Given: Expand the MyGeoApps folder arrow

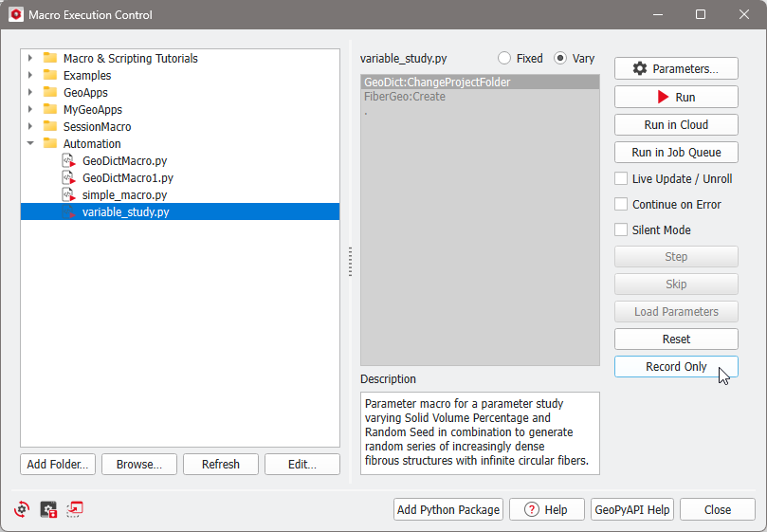Looking at the screenshot, I should point(30,110).
